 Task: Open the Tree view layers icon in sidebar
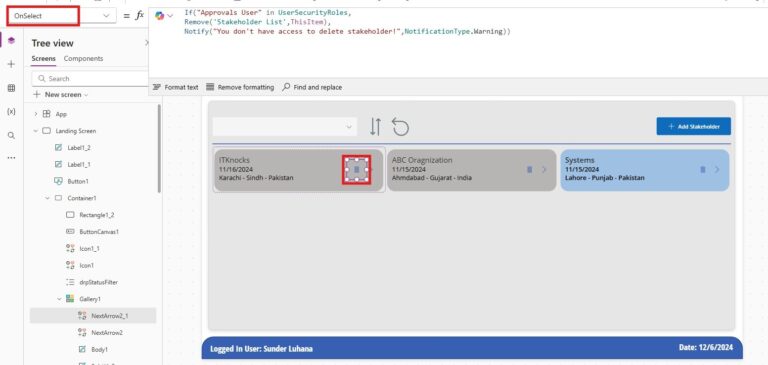click(11, 40)
